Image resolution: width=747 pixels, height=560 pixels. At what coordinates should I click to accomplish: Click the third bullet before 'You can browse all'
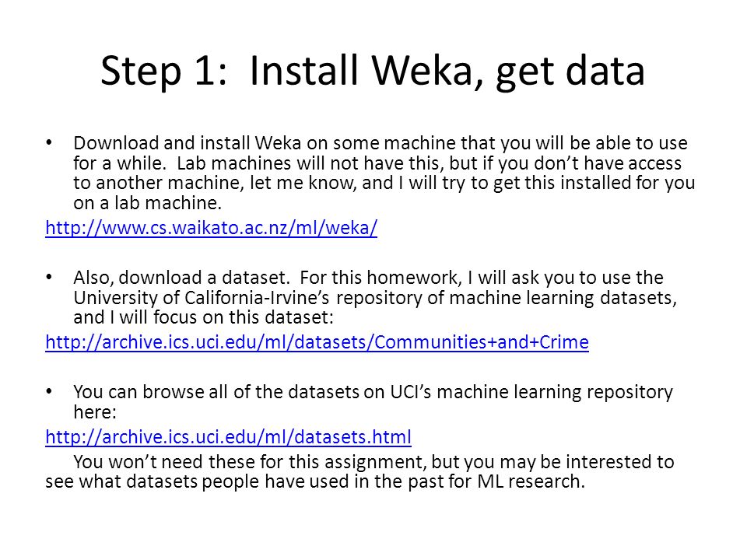click(x=49, y=391)
